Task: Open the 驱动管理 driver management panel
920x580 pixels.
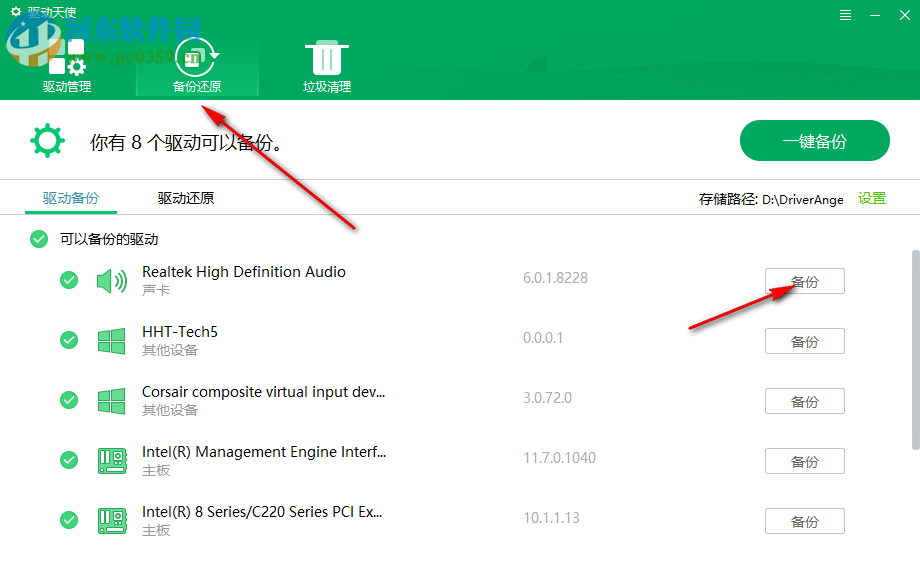Action: pyautogui.click(x=66, y=60)
